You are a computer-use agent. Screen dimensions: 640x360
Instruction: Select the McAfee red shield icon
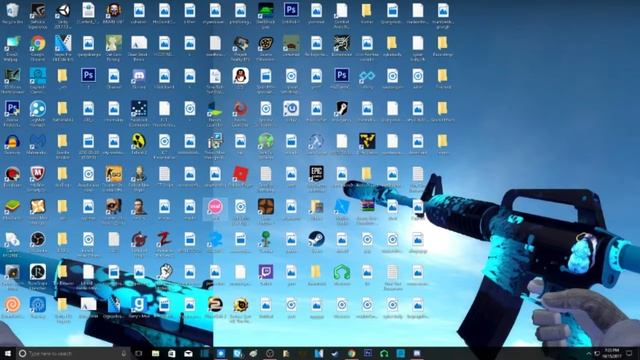point(38,174)
